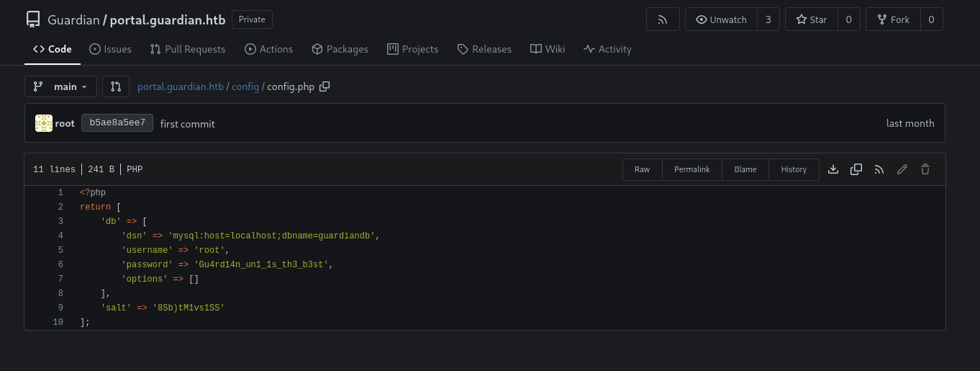The image size is (980, 371).
Task: Open the compare branches icon button
Action: (x=116, y=86)
